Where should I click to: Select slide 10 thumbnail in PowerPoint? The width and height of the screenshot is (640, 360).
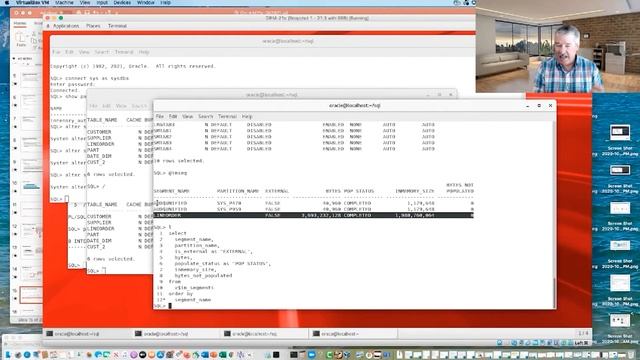coord(31,187)
